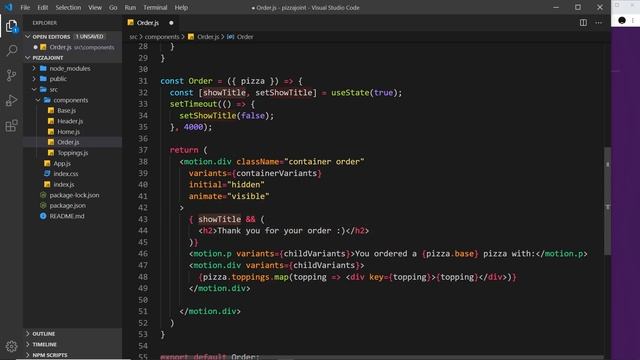This screenshot has width=640, height=360.
Task: Collapse the Open Editors section
Action: click(x=28, y=36)
